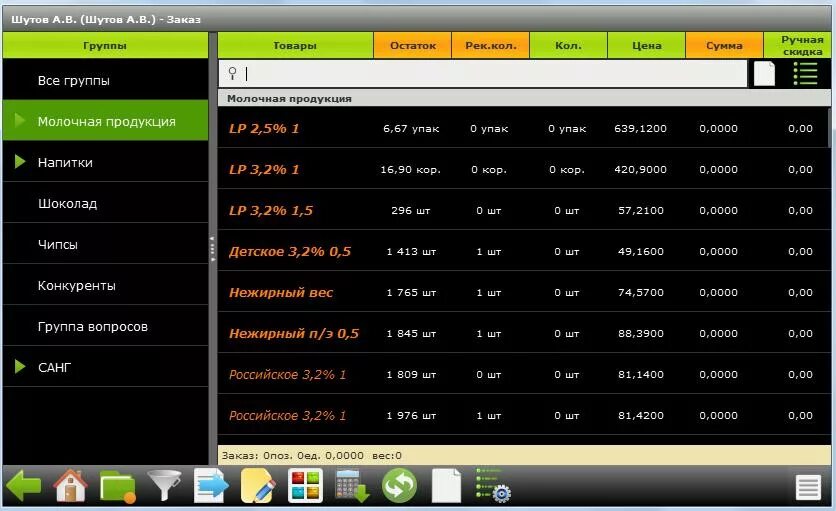Click price 639,1200

pos(640,129)
